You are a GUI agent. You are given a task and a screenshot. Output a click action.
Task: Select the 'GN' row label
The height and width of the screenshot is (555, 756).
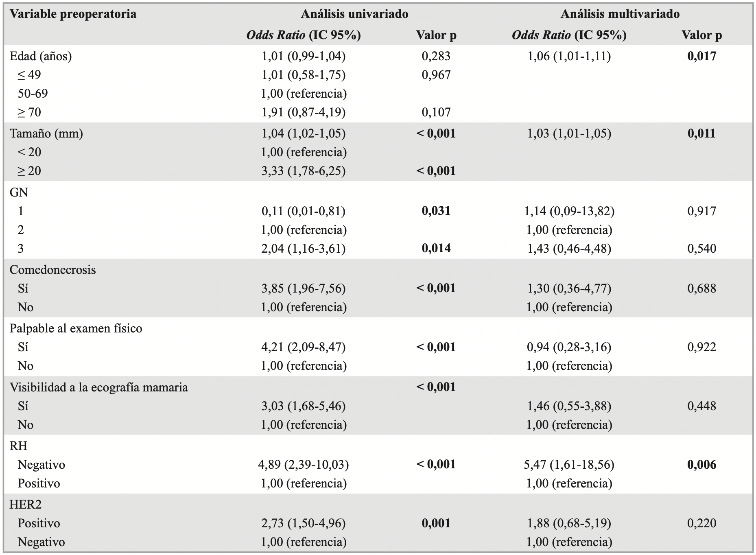click(19, 192)
